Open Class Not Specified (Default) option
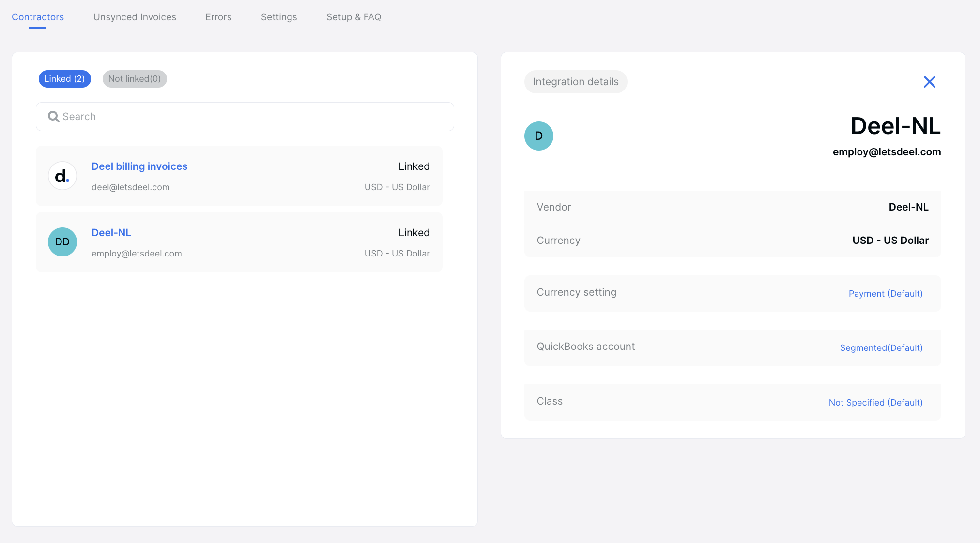This screenshot has width=980, height=543. pyautogui.click(x=875, y=403)
